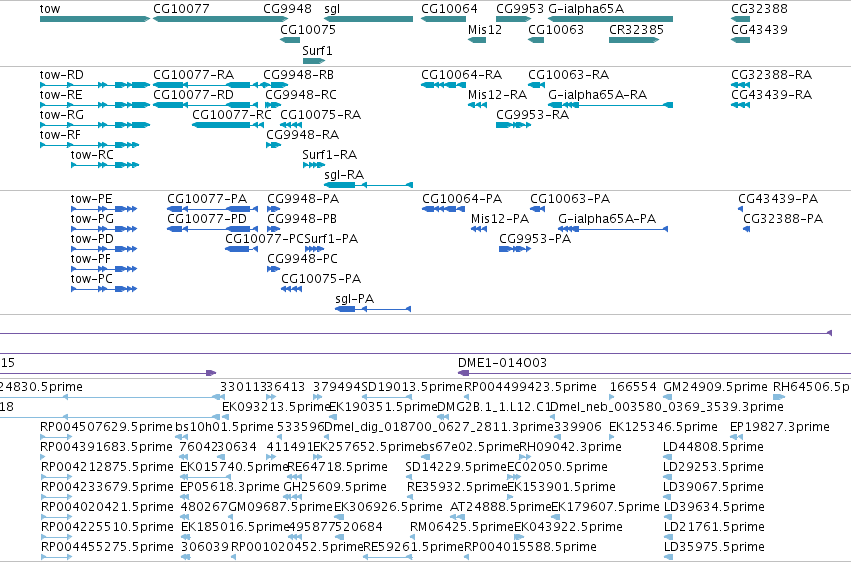This screenshot has width=851, height=562.
Task: Select EST LD35975.5prime
Action: tap(668, 557)
